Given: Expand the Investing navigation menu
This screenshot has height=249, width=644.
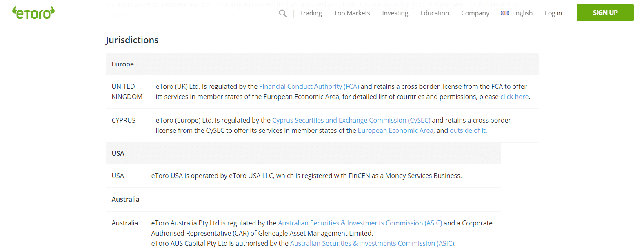Looking at the screenshot, I should coord(395,13).
